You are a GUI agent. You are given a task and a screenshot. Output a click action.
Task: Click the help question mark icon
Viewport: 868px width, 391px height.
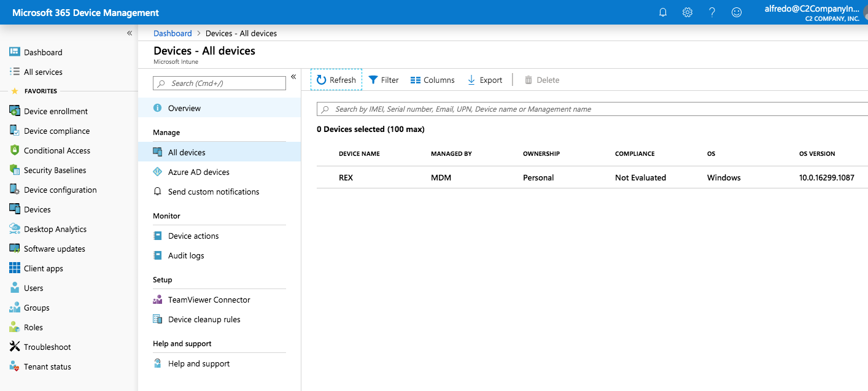[712, 12]
